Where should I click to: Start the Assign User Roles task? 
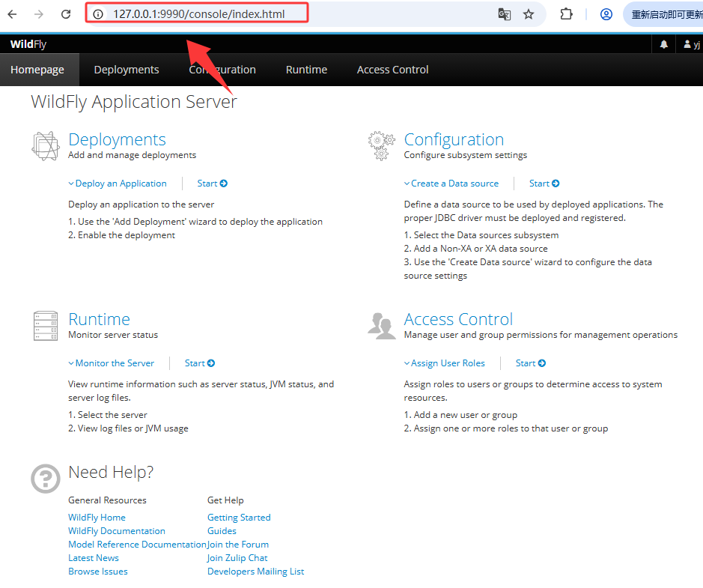pos(531,363)
